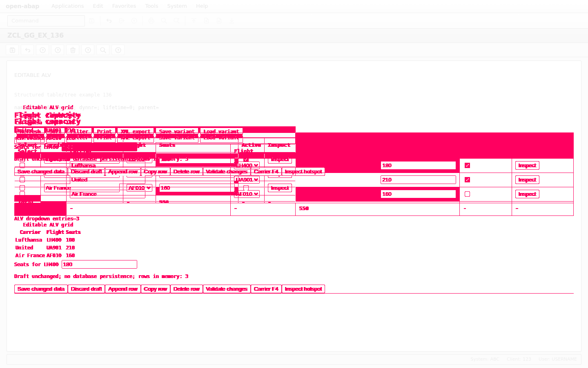Click the trash delete icon in the application toolbar
The image size is (588, 368).
point(73,50)
